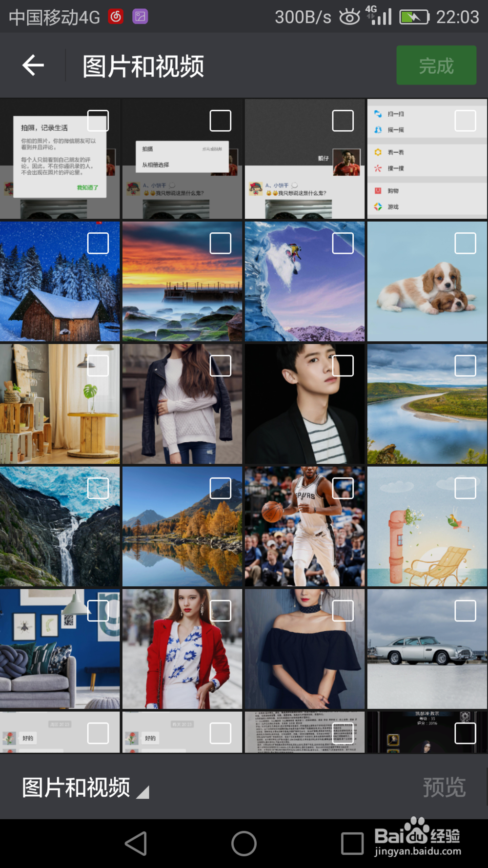Tap the NetEase music status bar icon

(x=116, y=17)
